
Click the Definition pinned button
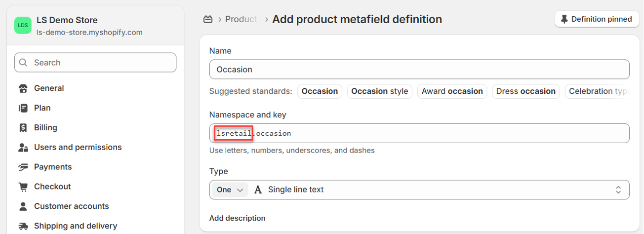pos(597,19)
